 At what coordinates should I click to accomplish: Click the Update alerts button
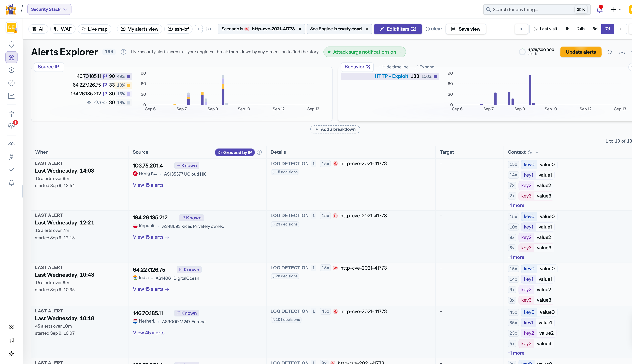click(x=581, y=52)
